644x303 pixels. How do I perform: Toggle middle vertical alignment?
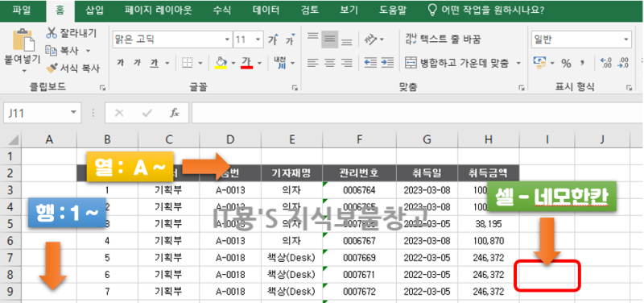330,39
